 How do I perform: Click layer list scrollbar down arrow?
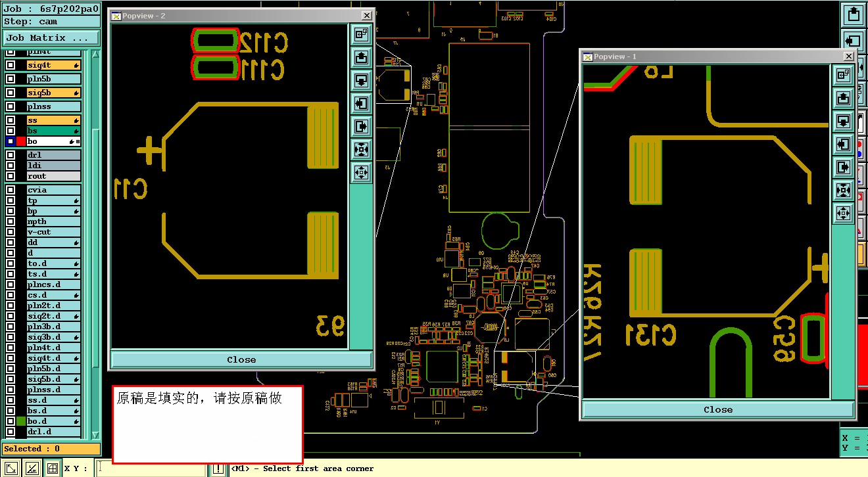tap(95, 435)
